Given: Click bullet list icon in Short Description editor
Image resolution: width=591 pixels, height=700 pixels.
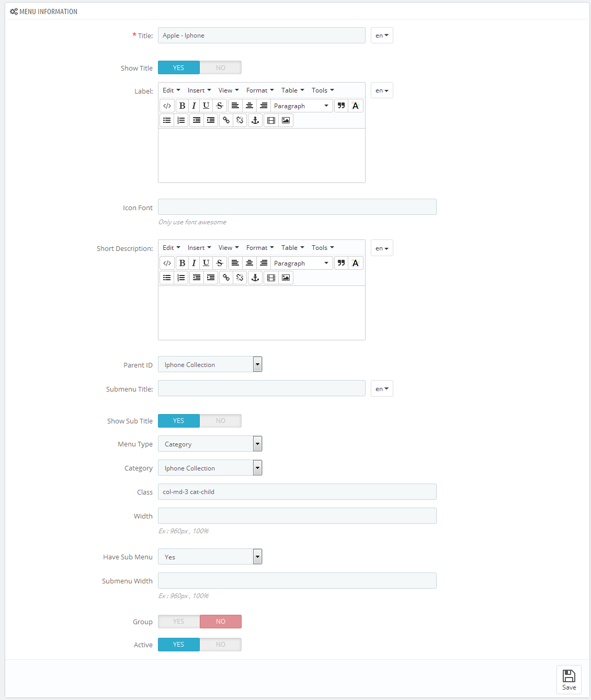Looking at the screenshot, I should tap(167, 278).
